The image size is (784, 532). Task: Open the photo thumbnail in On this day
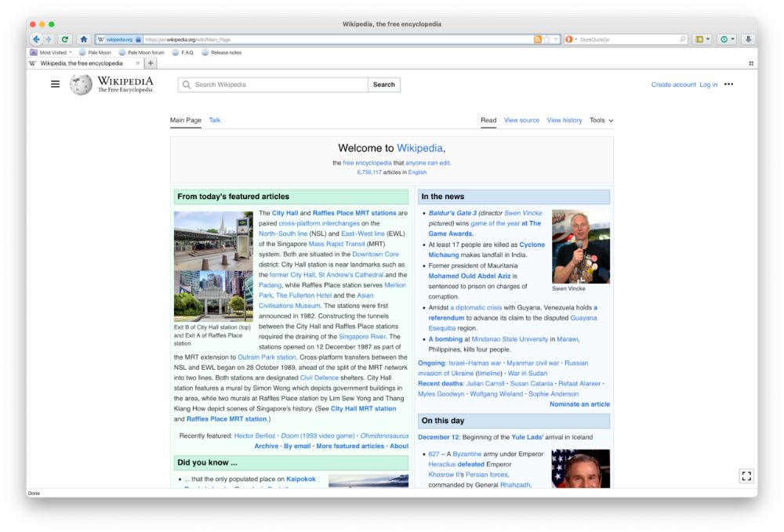pos(580,469)
